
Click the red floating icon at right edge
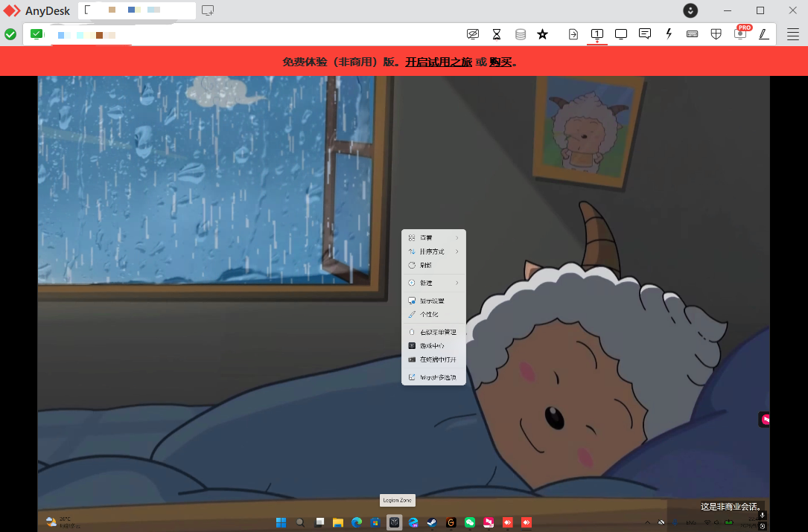point(765,419)
